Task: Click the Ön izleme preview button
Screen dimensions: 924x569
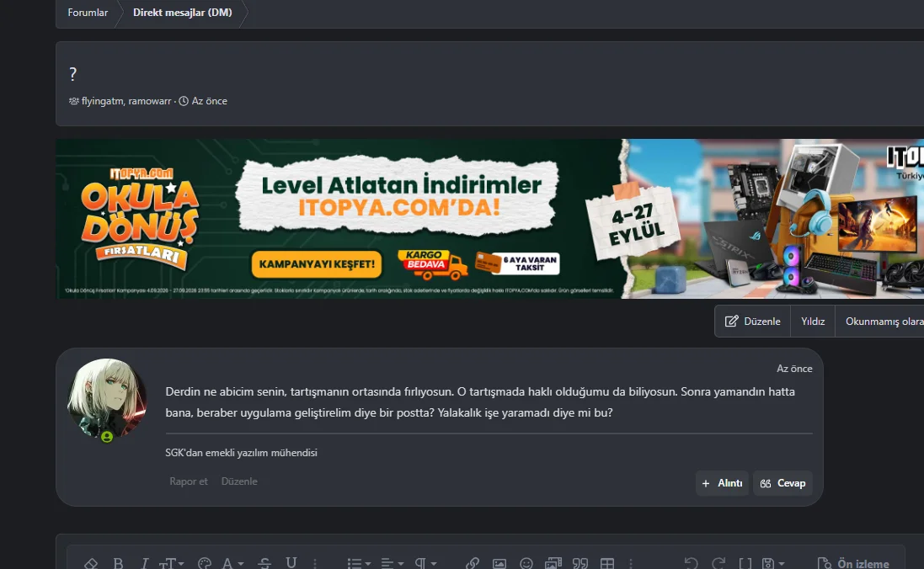Action: (853, 564)
